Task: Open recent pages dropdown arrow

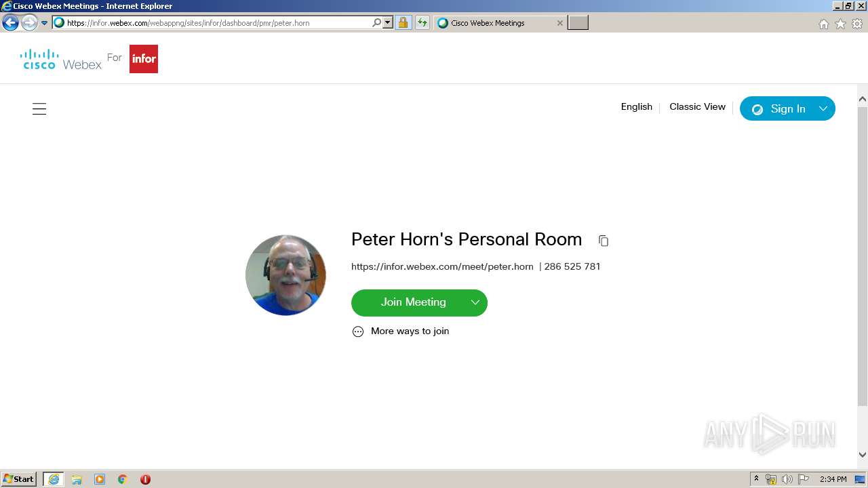Action: (x=44, y=23)
